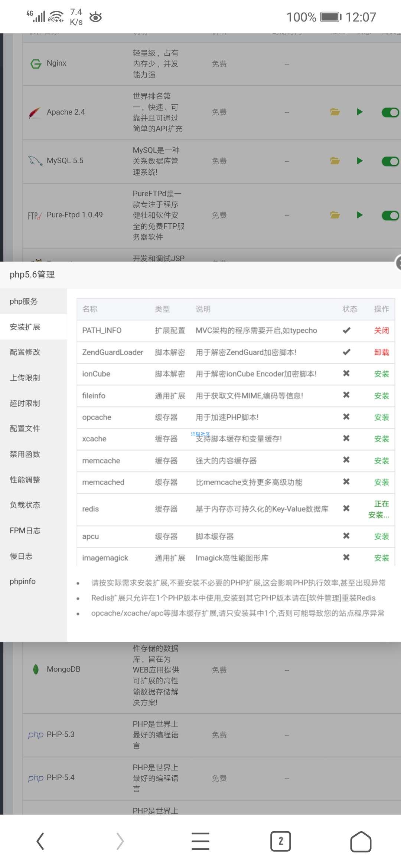Screen dimensions: 401x868
Task: Open the 禁用函数 tab
Action: click(33, 454)
